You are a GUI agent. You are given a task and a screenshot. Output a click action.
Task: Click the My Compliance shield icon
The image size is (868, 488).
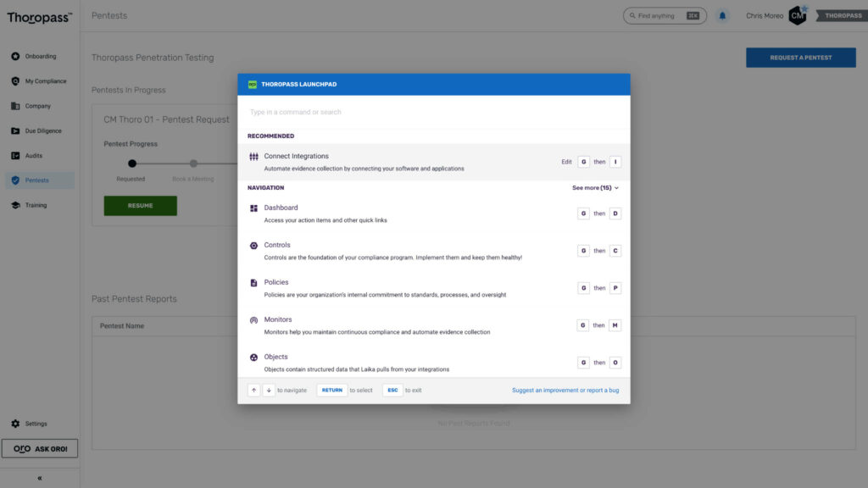tap(15, 80)
